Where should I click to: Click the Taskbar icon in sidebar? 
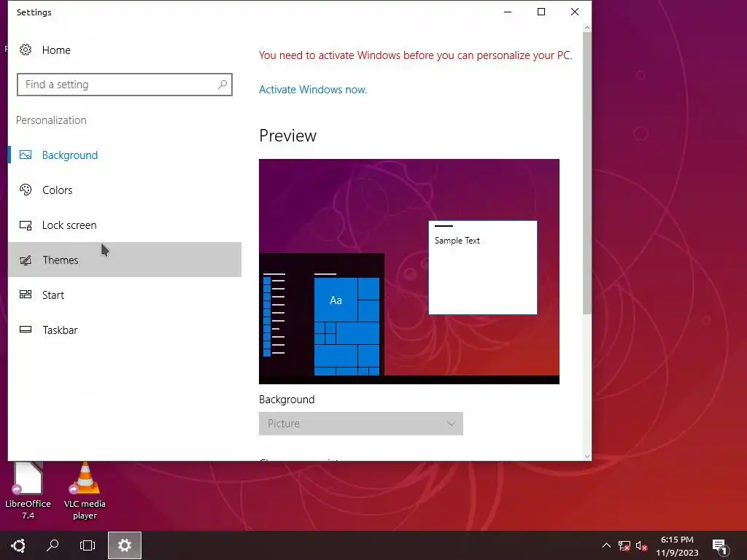26,330
